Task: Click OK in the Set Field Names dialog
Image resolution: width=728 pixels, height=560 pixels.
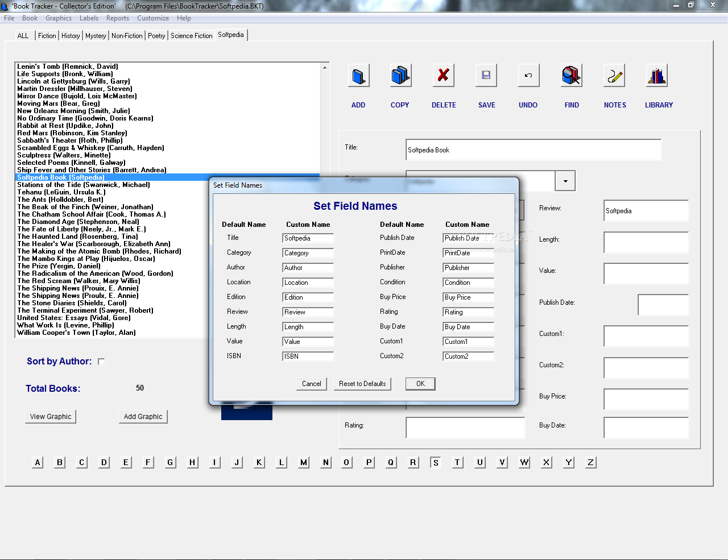Action: (420, 383)
